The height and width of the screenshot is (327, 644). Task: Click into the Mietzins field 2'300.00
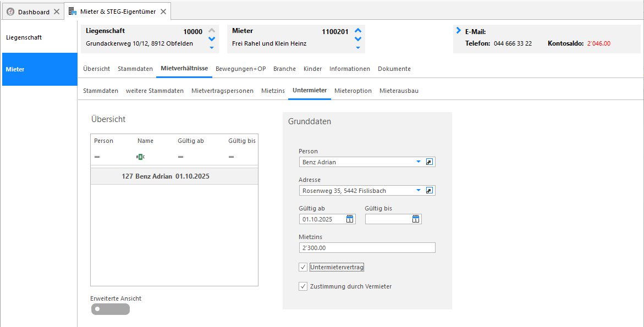pyautogui.click(x=367, y=248)
